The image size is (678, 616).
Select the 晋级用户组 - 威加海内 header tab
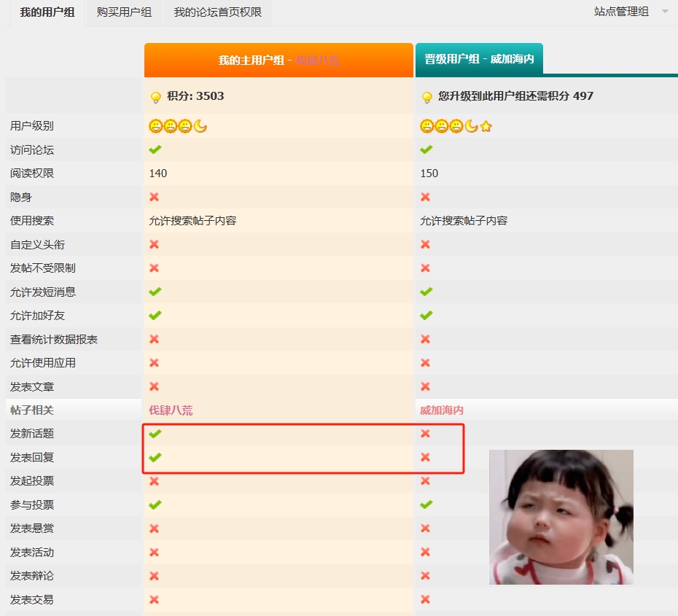point(479,59)
